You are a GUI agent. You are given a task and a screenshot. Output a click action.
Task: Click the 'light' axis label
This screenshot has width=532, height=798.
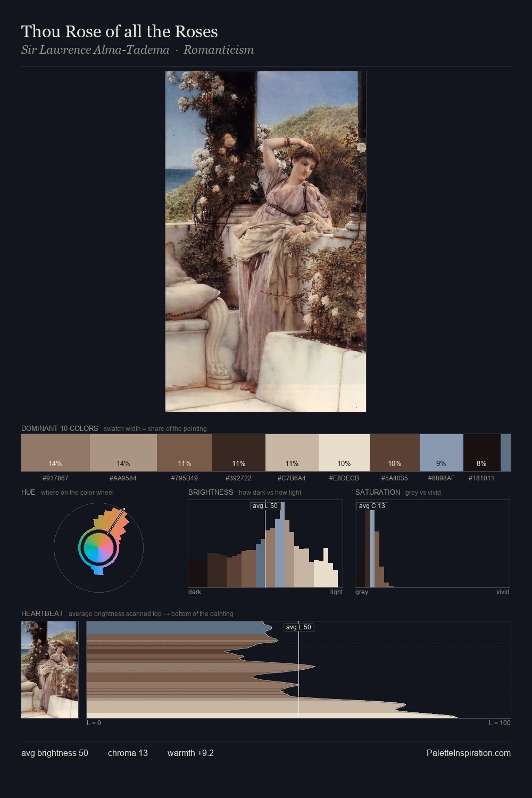click(x=336, y=592)
